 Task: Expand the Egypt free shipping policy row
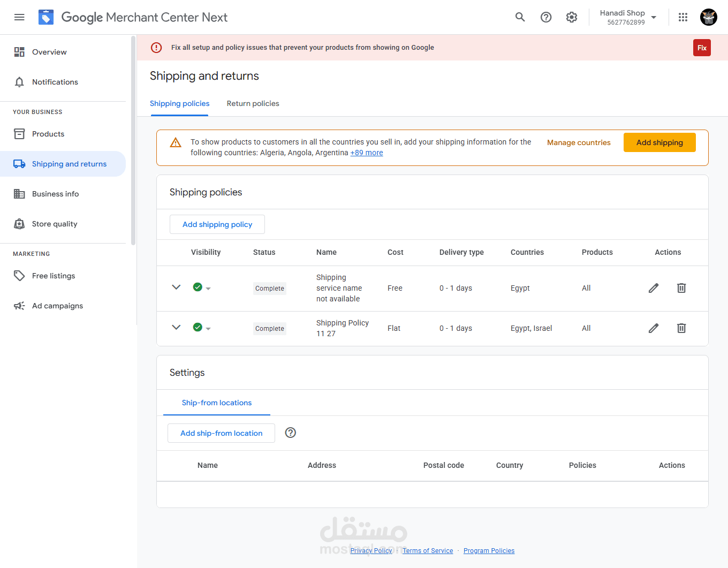coord(176,287)
